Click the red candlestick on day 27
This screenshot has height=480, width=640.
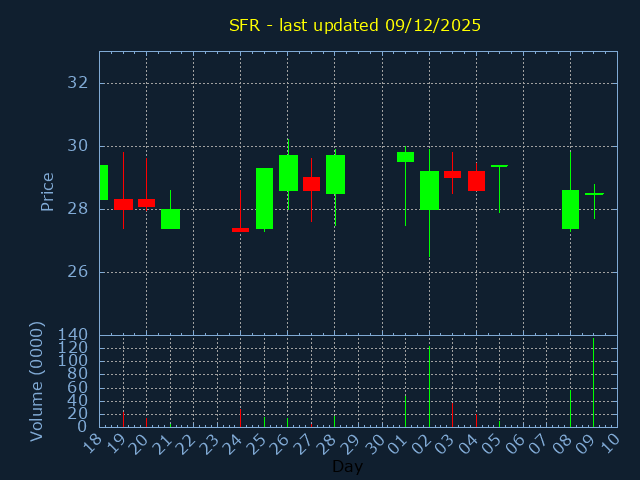(x=311, y=184)
